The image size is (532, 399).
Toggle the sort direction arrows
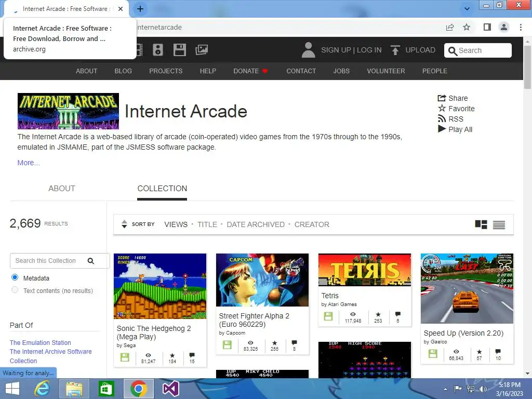[x=124, y=224]
